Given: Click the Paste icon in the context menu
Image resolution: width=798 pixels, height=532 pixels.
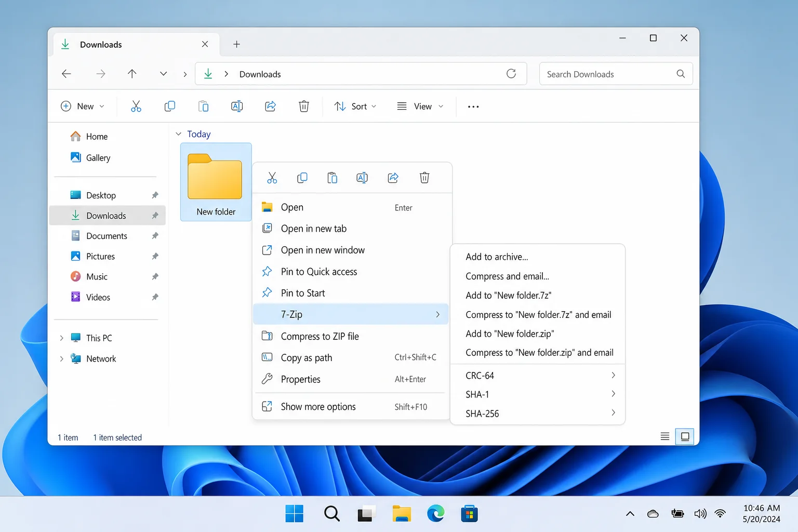Looking at the screenshot, I should [x=332, y=178].
